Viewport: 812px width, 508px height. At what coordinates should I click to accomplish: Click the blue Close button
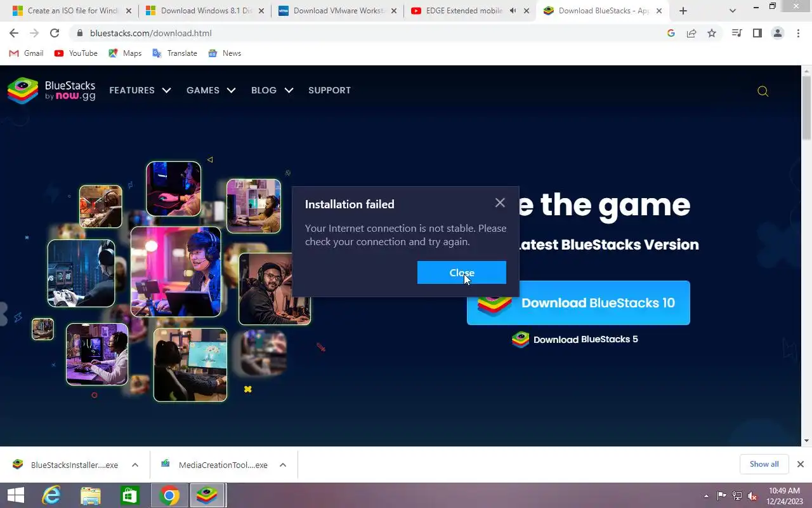pos(462,272)
